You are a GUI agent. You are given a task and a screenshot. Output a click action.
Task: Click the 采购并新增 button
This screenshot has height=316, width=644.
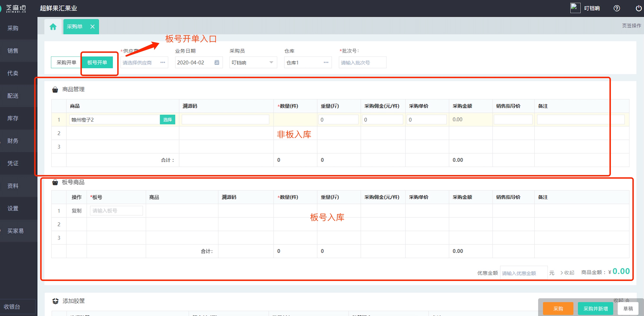point(595,308)
